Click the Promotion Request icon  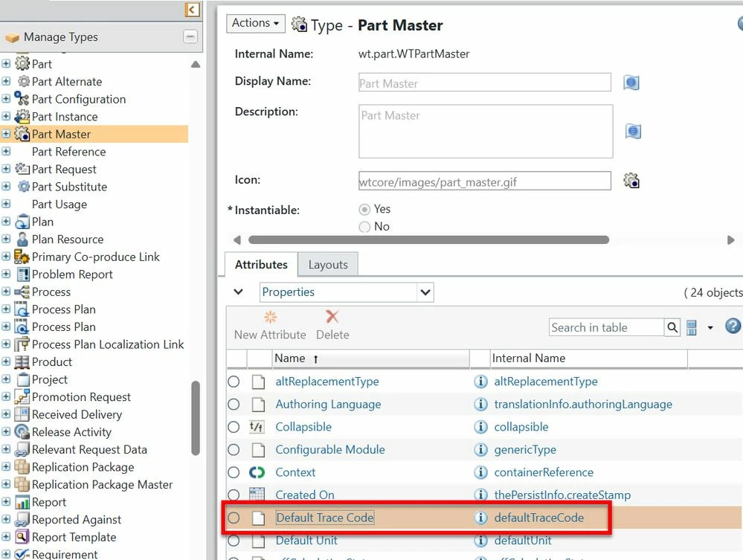tap(22, 396)
